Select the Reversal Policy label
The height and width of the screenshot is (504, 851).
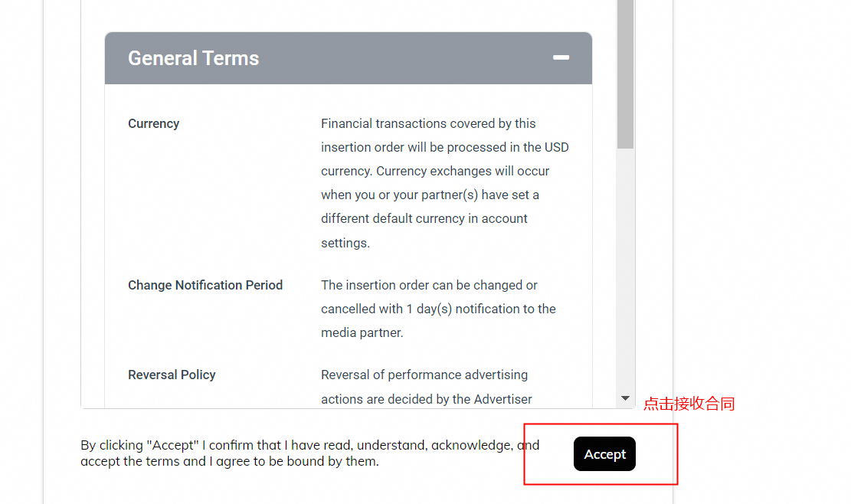pos(172,375)
